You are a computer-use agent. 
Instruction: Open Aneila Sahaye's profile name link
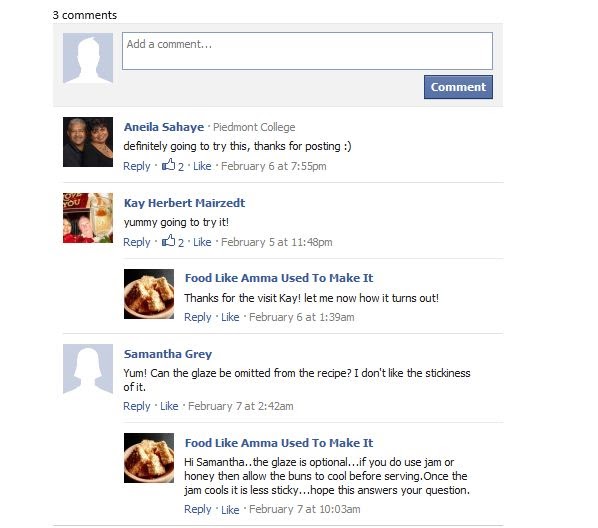(164, 127)
